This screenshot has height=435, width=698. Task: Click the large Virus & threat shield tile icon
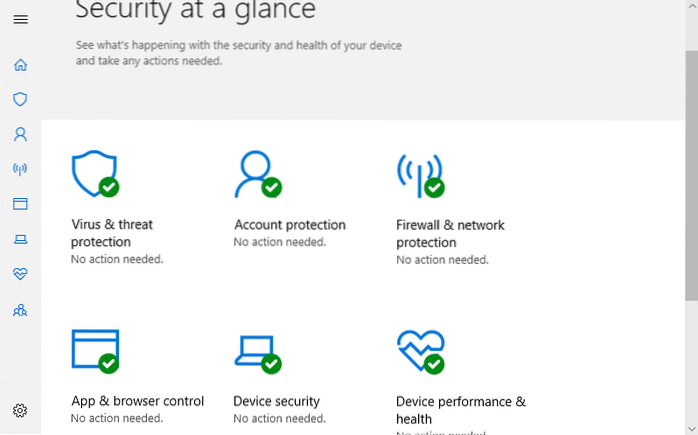[95, 174]
